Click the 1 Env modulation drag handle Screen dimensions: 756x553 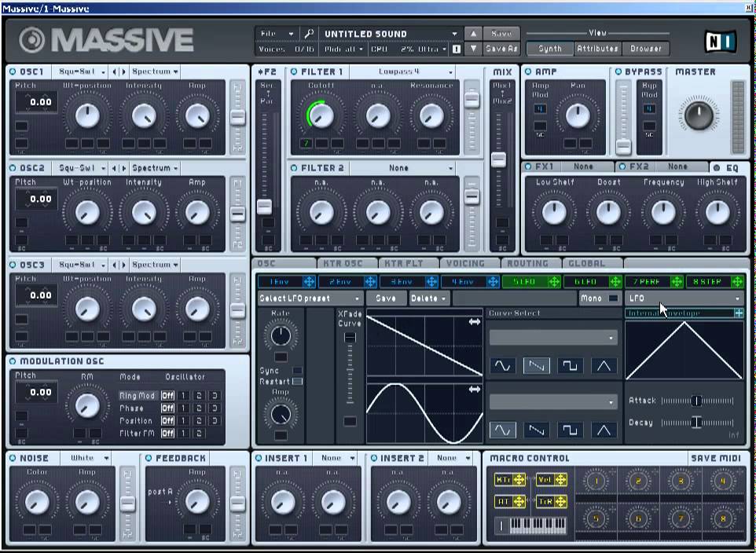pyautogui.click(x=309, y=281)
